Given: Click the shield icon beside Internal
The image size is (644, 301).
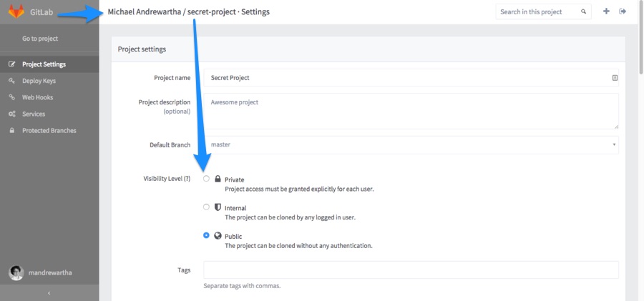Looking at the screenshot, I should pos(218,207).
